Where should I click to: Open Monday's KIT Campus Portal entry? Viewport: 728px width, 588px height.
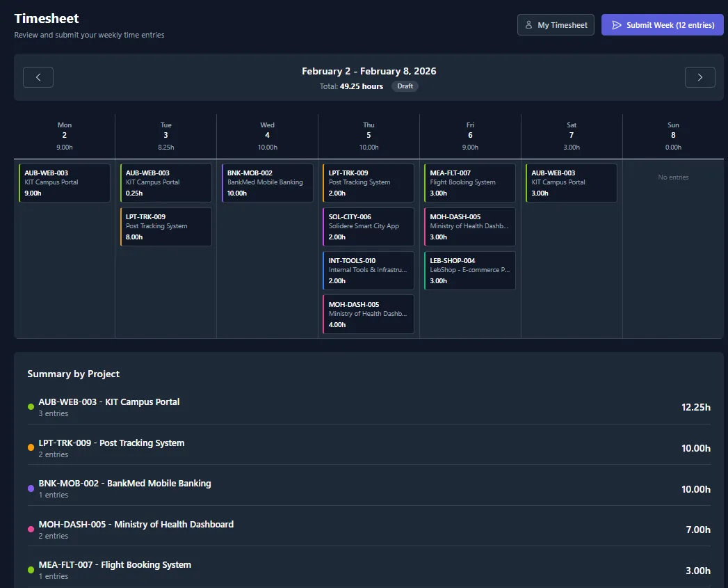click(x=64, y=182)
